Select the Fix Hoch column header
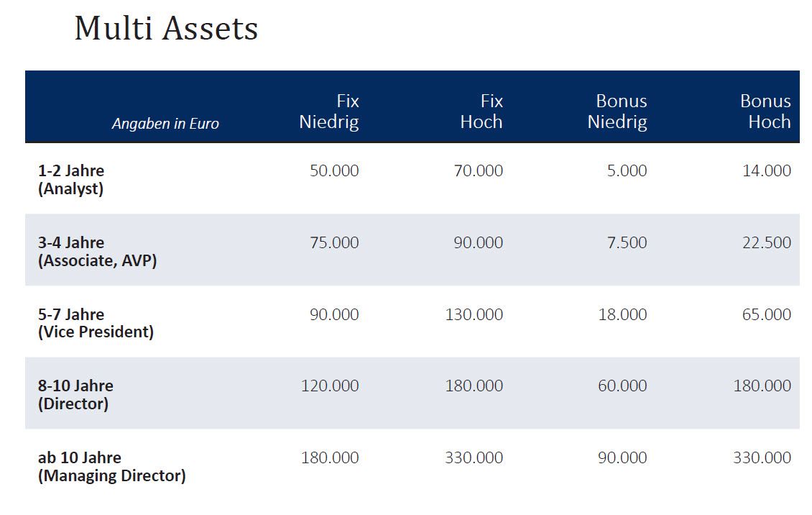This screenshot has width=812, height=515. (x=481, y=111)
